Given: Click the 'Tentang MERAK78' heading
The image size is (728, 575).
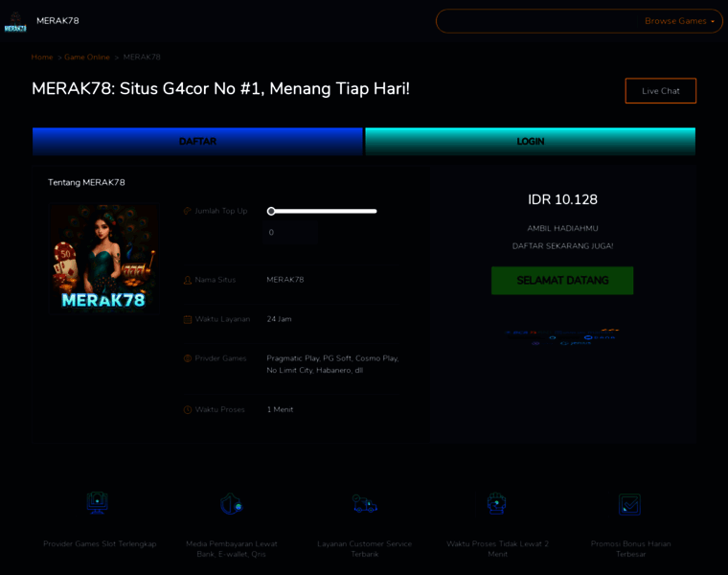Looking at the screenshot, I should [86, 182].
